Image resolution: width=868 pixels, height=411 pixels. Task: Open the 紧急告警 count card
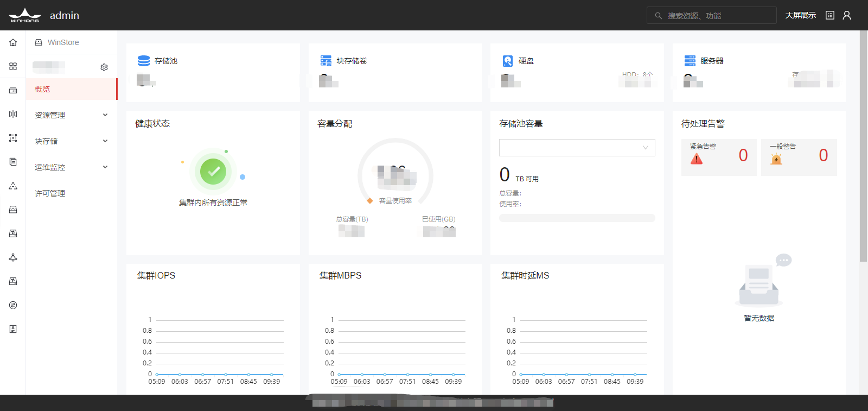point(719,157)
